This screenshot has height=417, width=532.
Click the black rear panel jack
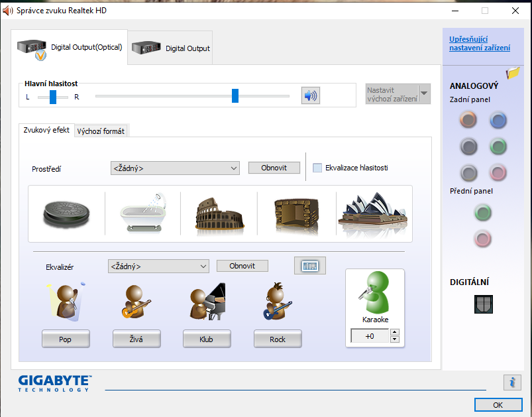click(x=468, y=147)
